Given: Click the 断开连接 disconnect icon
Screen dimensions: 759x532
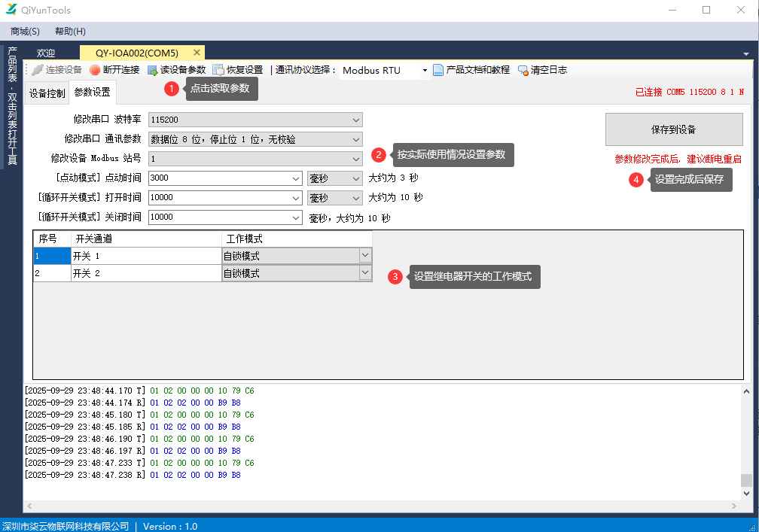Looking at the screenshot, I should tap(95, 70).
